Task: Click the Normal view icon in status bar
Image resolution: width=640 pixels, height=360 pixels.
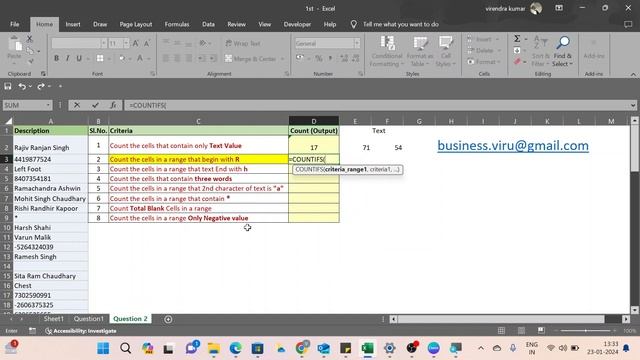Action: tap(501, 331)
